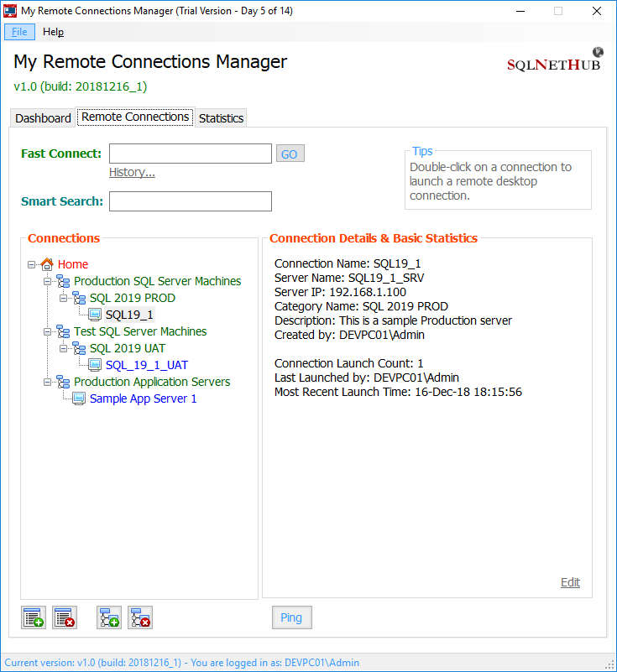Click the SQLNetHub logo
This screenshot has height=672, width=617.
555,60
